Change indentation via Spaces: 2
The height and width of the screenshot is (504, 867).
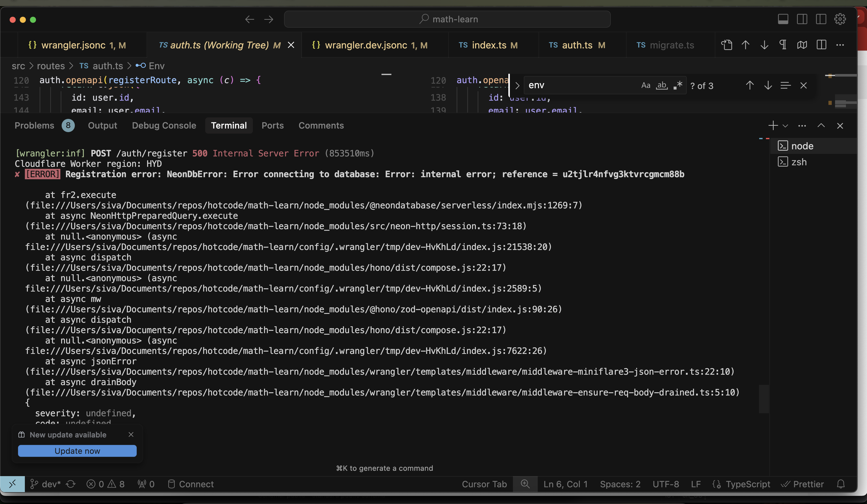click(x=620, y=484)
